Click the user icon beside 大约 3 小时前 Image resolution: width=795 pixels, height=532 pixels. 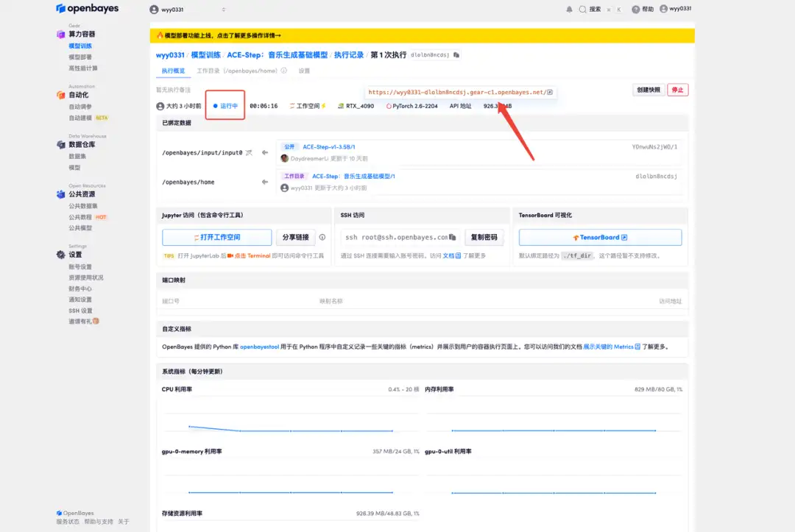point(160,106)
